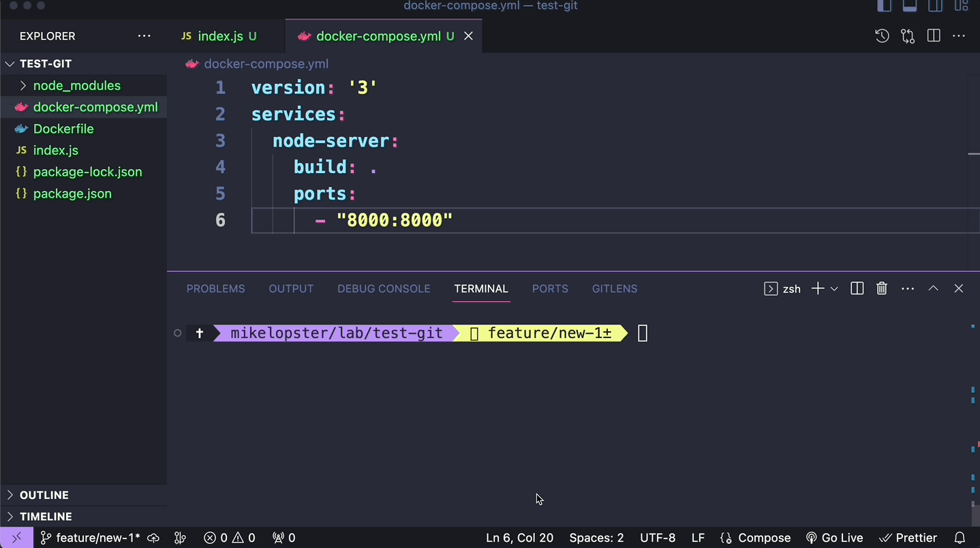Publish branch via cloud upload icon
Screen dimensions: 980x548
(x=153, y=538)
